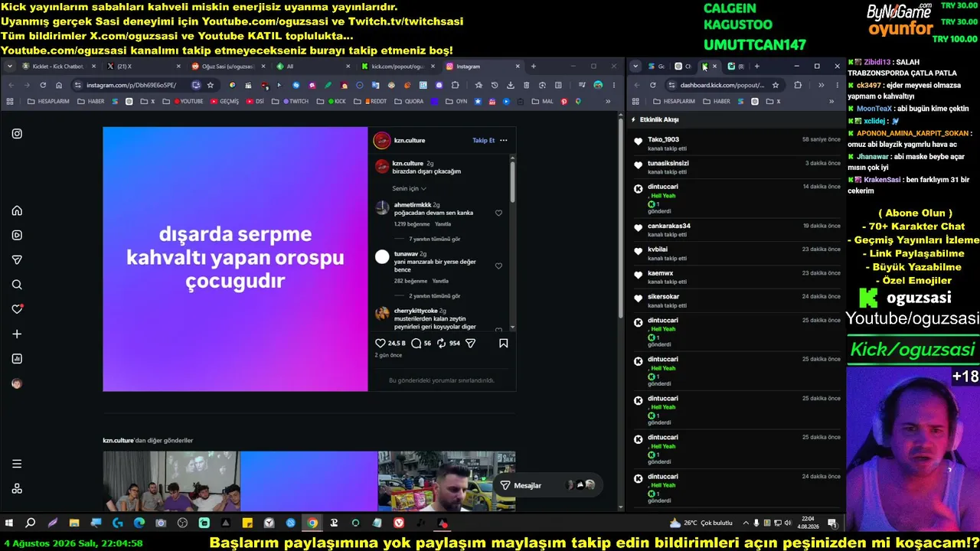
Task: Reload the Kick dashboard page
Action: point(652,85)
